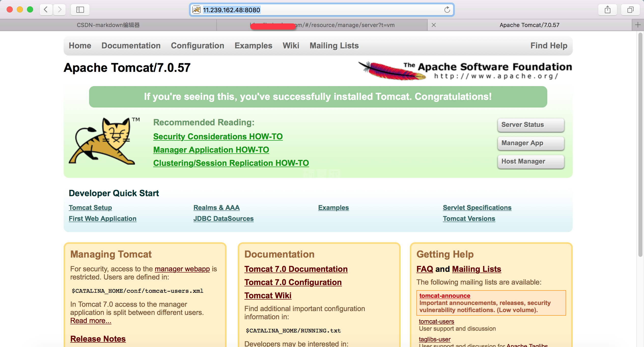This screenshot has height=347, width=644.
Task: Open Examples in the navigation bar
Action: (x=253, y=46)
